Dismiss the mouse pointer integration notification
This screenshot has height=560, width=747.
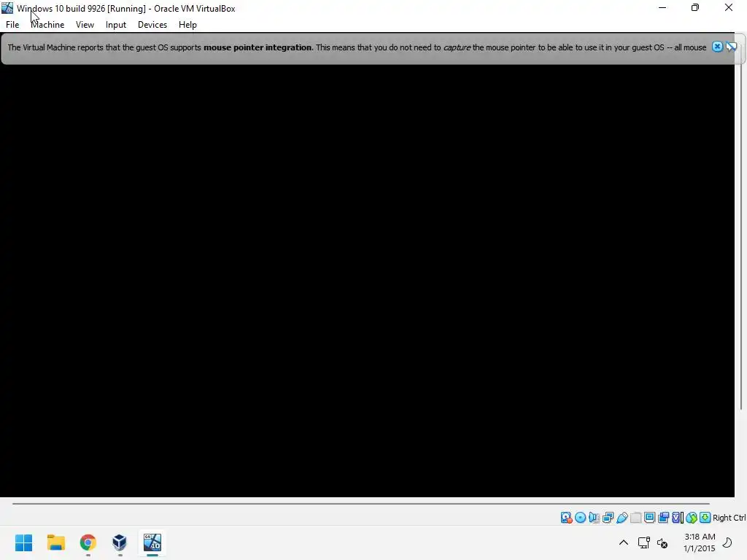click(x=717, y=47)
